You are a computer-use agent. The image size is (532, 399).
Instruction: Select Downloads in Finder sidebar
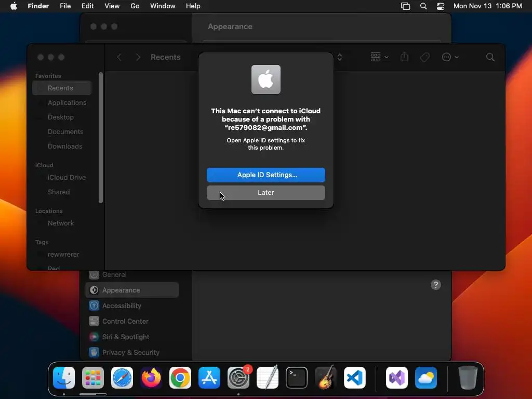pyautogui.click(x=62, y=146)
